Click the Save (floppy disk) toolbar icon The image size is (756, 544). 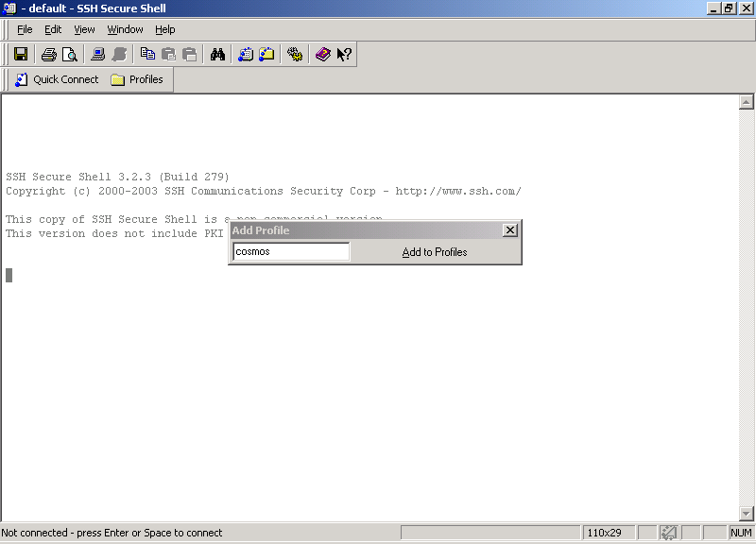pos(21,55)
